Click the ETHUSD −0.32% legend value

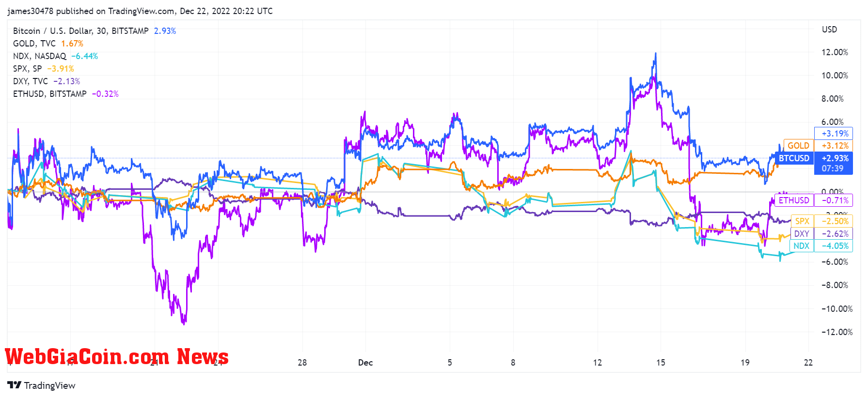pos(105,94)
